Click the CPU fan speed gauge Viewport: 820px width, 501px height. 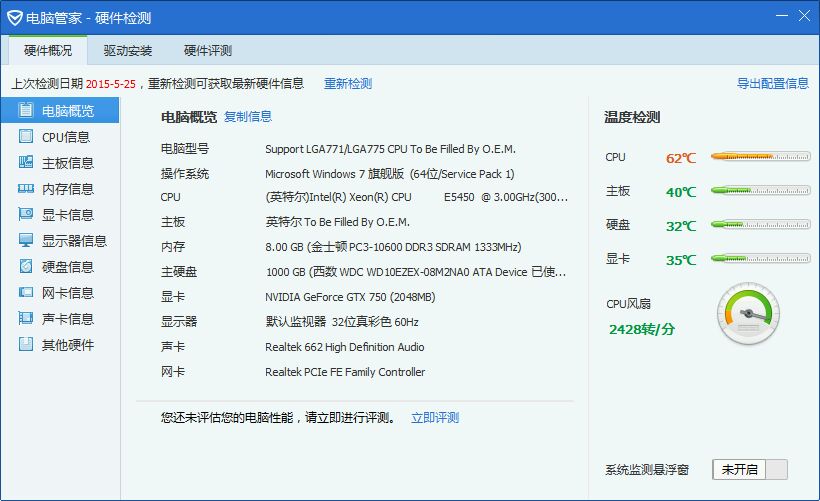point(748,314)
